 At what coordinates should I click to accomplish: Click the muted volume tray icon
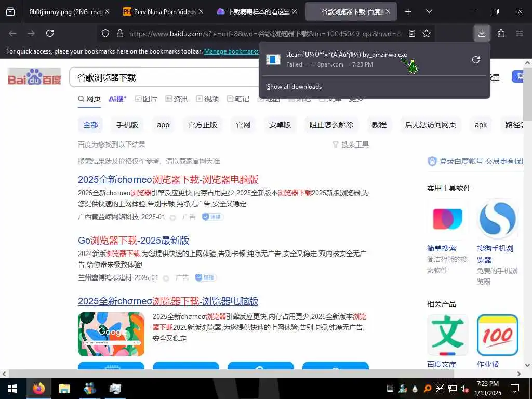464,389
